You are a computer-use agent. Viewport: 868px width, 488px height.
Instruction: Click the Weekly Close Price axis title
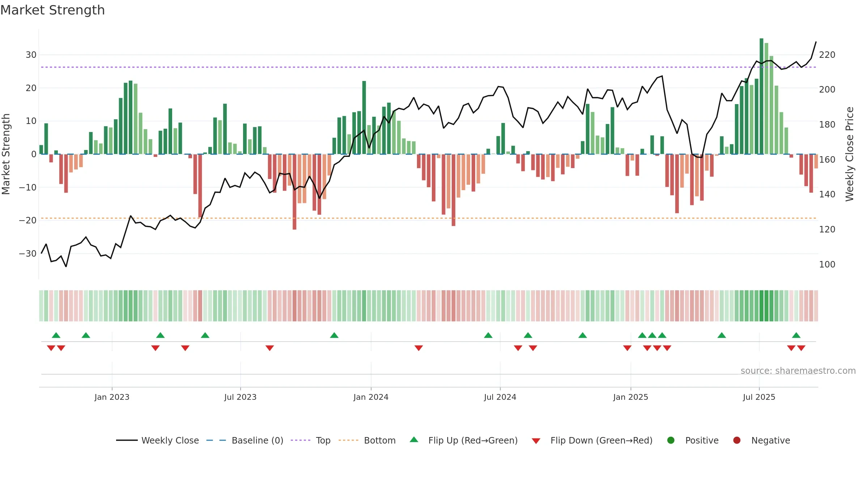click(850, 154)
